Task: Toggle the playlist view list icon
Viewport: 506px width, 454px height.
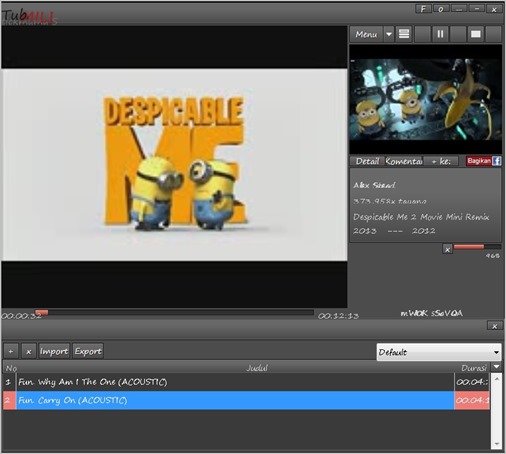Action: pyautogui.click(x=404, y=34)
